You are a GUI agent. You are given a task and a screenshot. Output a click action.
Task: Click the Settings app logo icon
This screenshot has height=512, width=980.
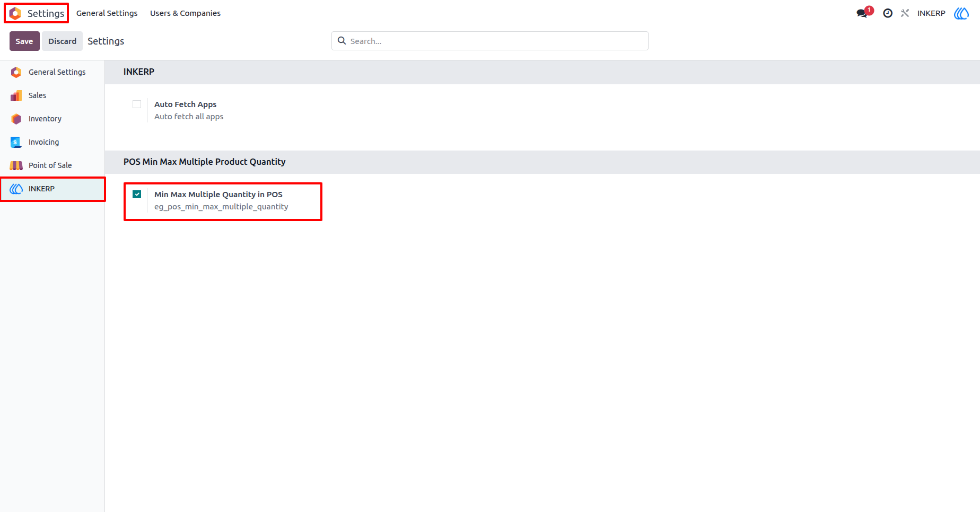(x=15, y=13)
